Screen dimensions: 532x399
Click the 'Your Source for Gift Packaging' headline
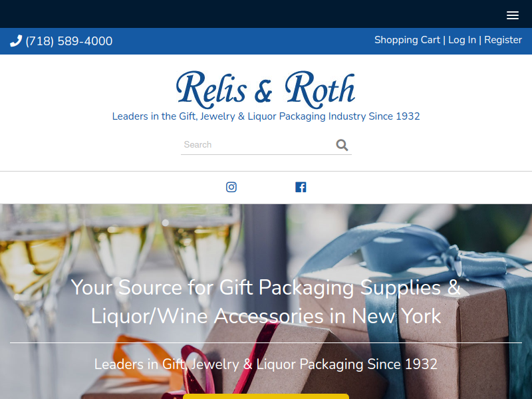266,302
